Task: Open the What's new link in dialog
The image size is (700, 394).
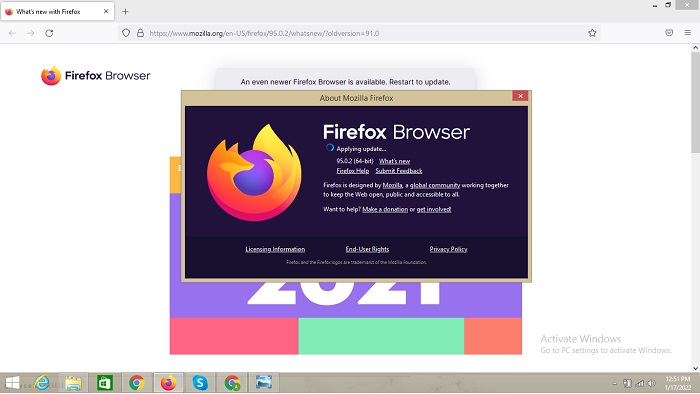Action: click(x=394, y=161)
